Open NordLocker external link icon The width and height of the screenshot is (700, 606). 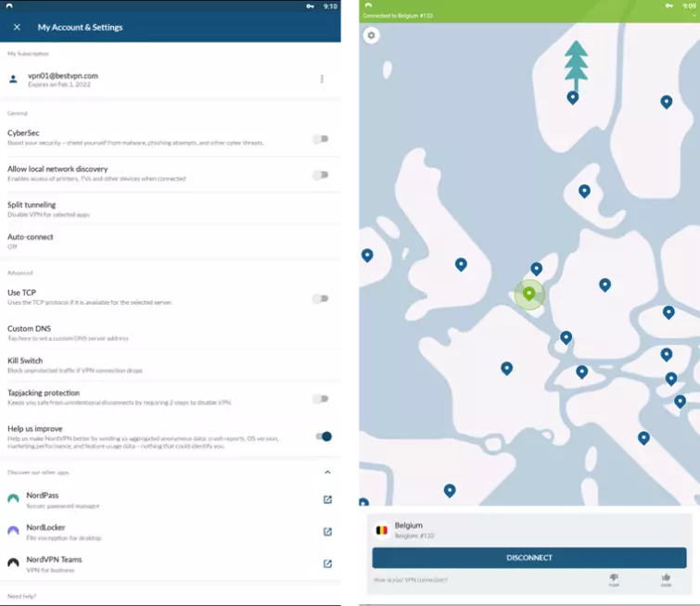(x=327, y=532)
